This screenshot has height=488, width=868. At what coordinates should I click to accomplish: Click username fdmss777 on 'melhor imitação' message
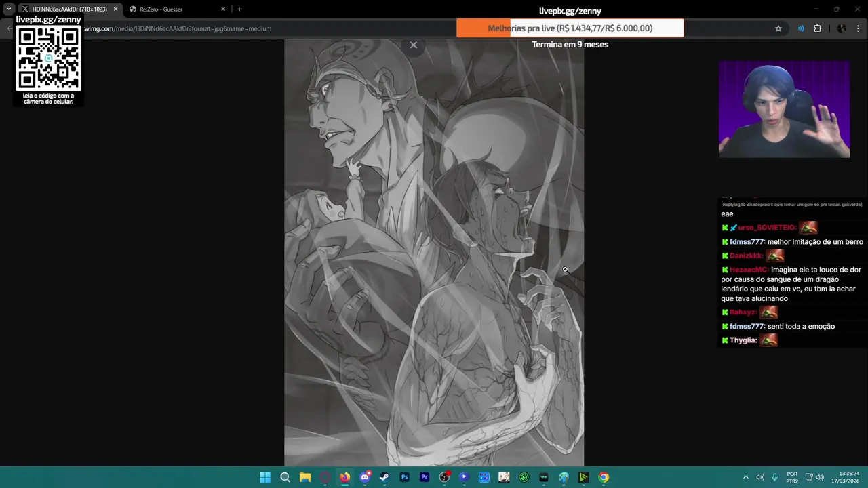[x=747, y=242]
